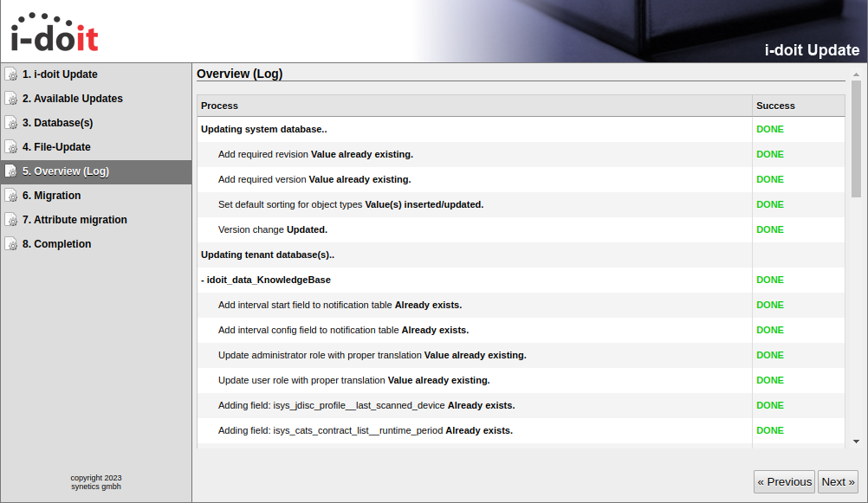Open the '7. Attribute migration' step

[96, 220]
